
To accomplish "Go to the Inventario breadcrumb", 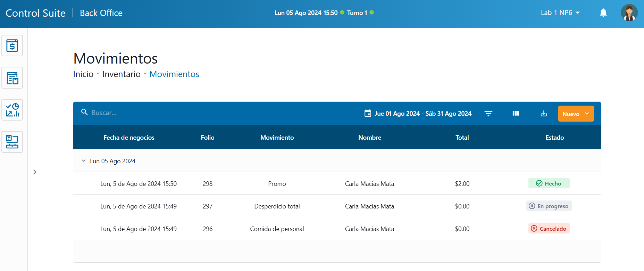I will 121,74.
